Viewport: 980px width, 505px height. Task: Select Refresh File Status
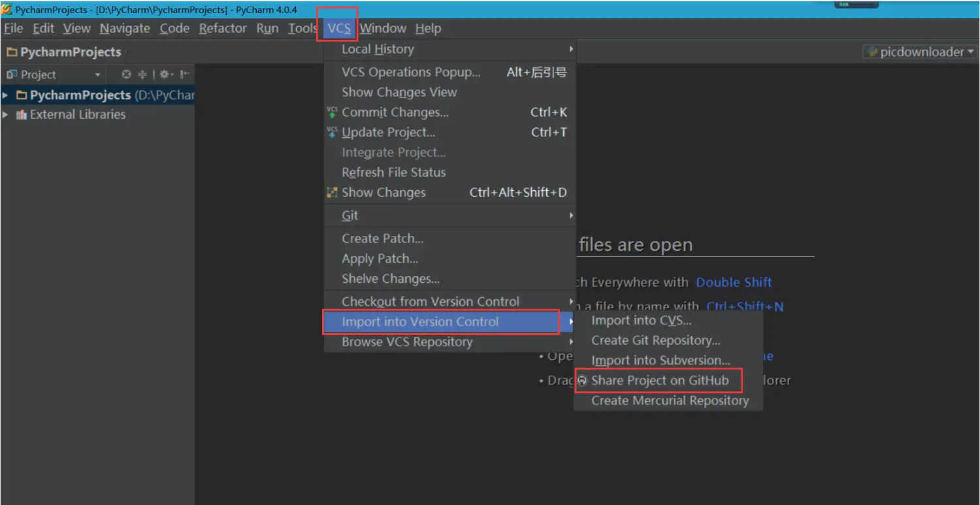coord(449,172)
